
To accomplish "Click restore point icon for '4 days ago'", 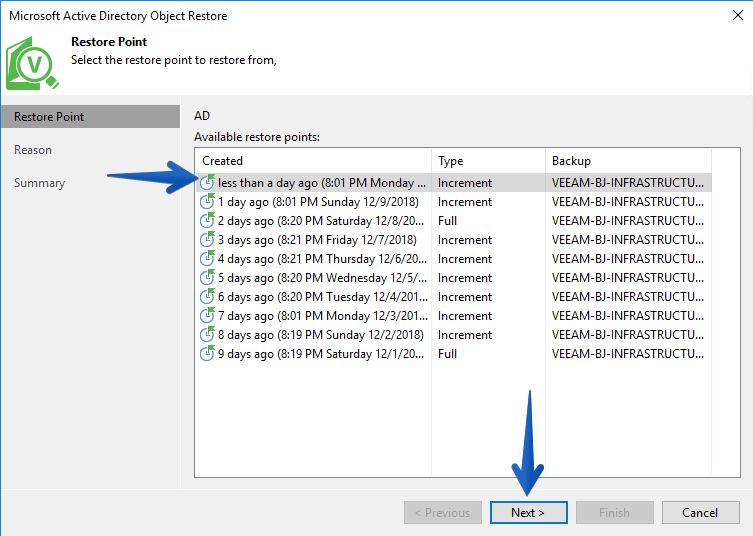I will pos(207,258).
